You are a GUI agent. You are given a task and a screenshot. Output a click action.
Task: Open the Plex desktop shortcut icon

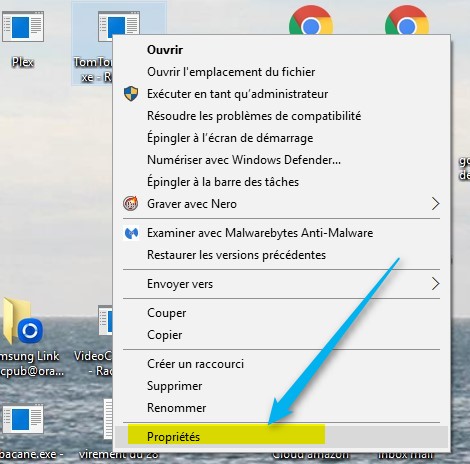23,26
